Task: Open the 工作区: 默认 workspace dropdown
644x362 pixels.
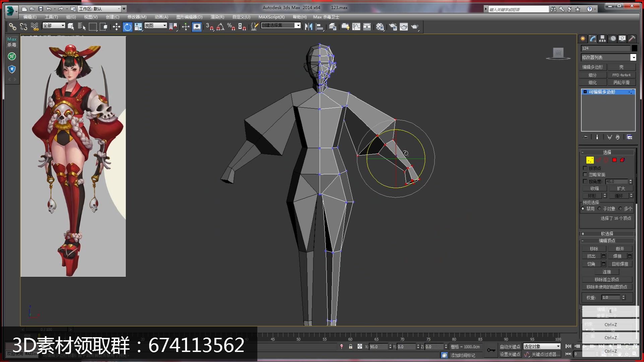Action: 100,9
